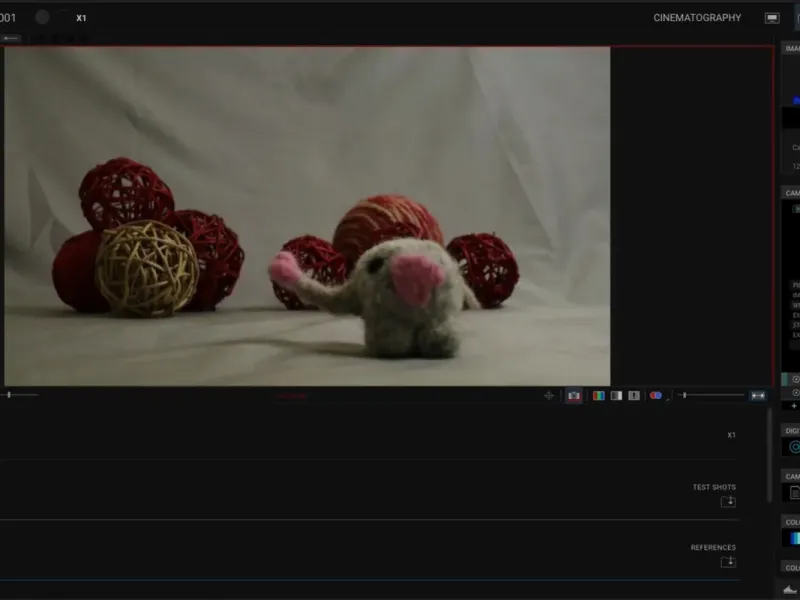
Task: Click the REFERENCES import folder icon
Action: tap(728, 562)
